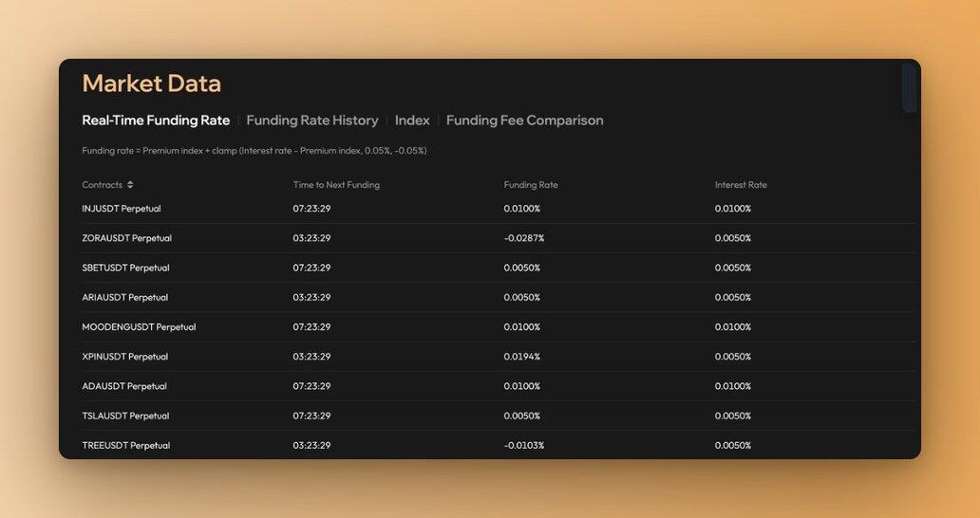
Task: Click TSLAUSDT Perpetual contract
Action: tap(125, 416)
